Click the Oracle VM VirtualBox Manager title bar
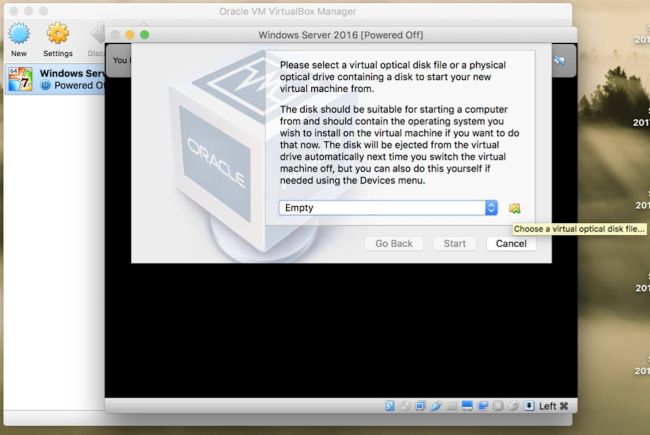Image resolution: width=650 pixels, height=435 pixels. tap(287, 12)
